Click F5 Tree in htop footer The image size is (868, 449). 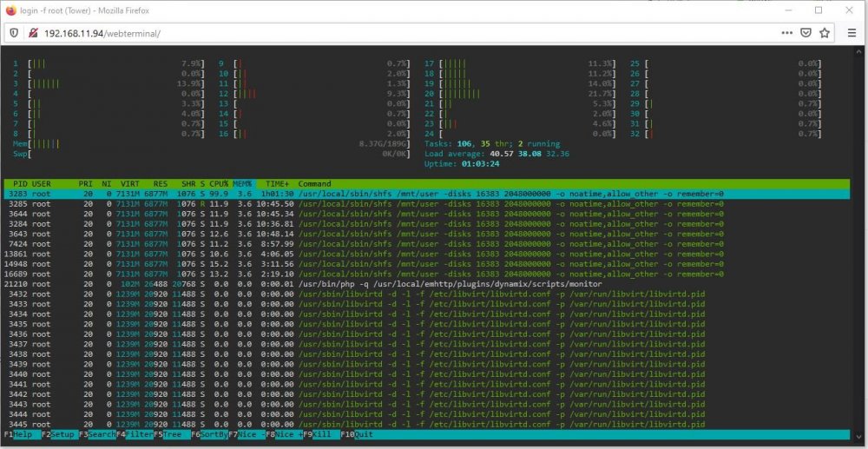point(172,434)
